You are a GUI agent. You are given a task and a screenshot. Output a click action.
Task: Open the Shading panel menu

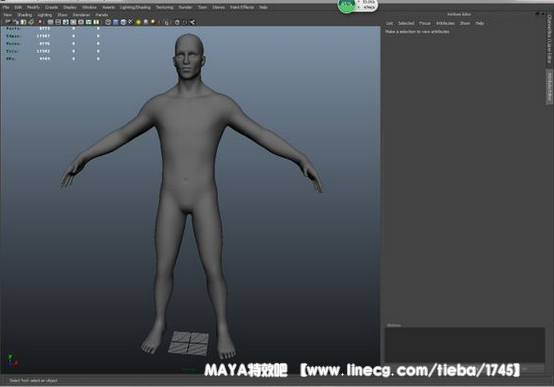25,15
